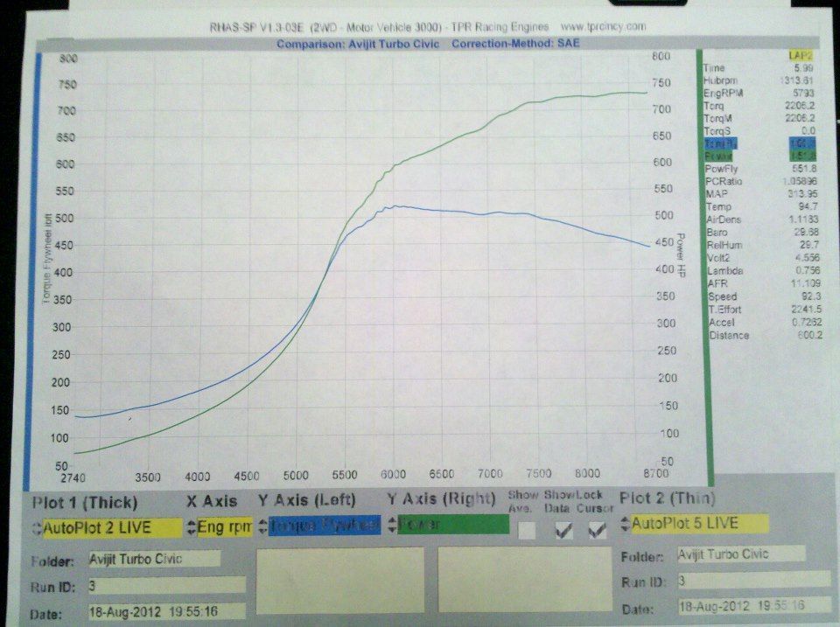Enable the Show Ave. checkbox
This screenshot has height=627, width=840.
click(x=527, y=530)
